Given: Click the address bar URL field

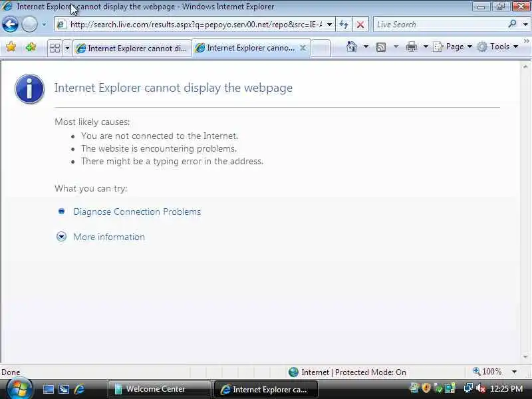Looking at the screenshot, I should (196, 25).
